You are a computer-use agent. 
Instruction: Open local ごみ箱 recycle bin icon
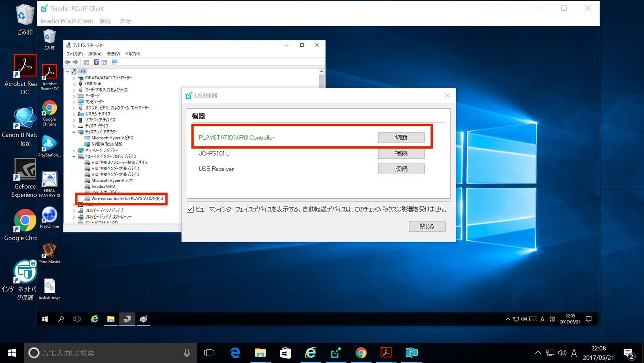click(x=24, y=19)
